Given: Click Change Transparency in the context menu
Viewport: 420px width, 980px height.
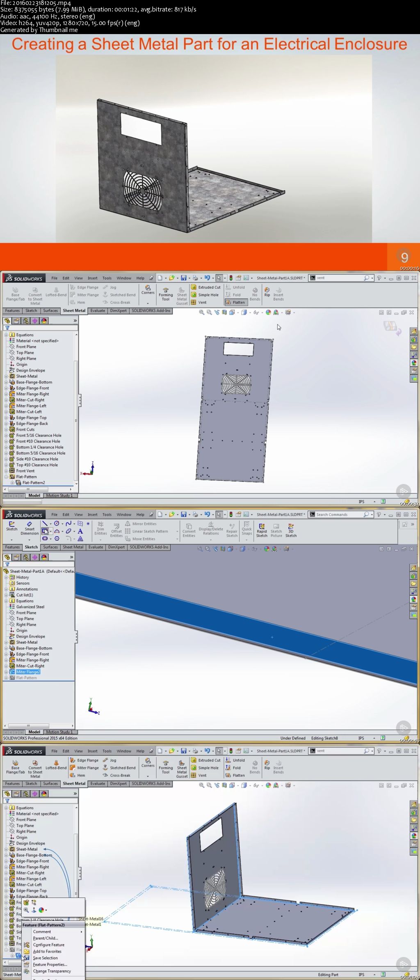Looking at the screenshot, I should 52,971.
